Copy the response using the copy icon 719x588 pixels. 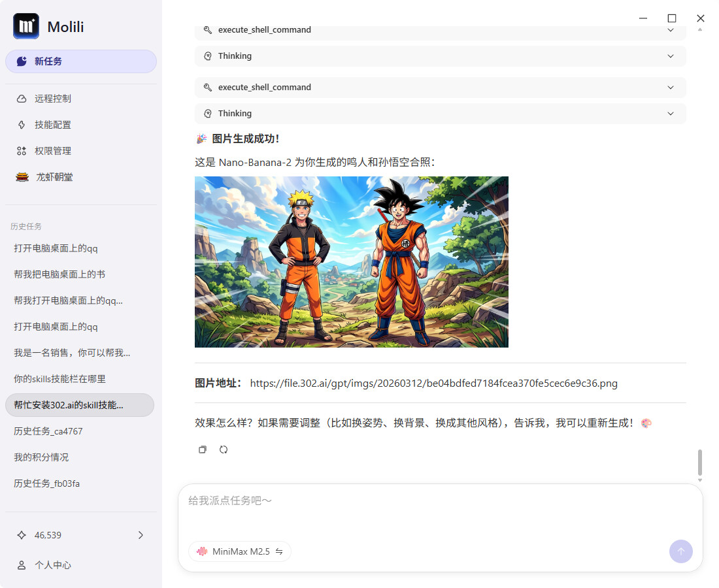[203, 449]
